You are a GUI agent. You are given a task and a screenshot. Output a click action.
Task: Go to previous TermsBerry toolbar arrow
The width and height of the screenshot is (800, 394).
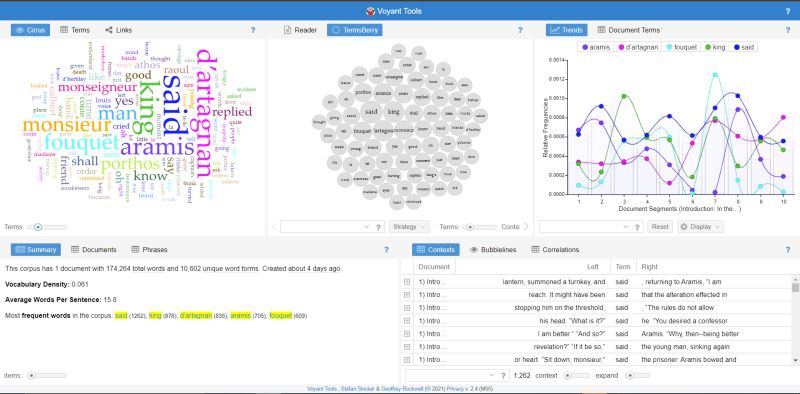(x=274, y=227)
